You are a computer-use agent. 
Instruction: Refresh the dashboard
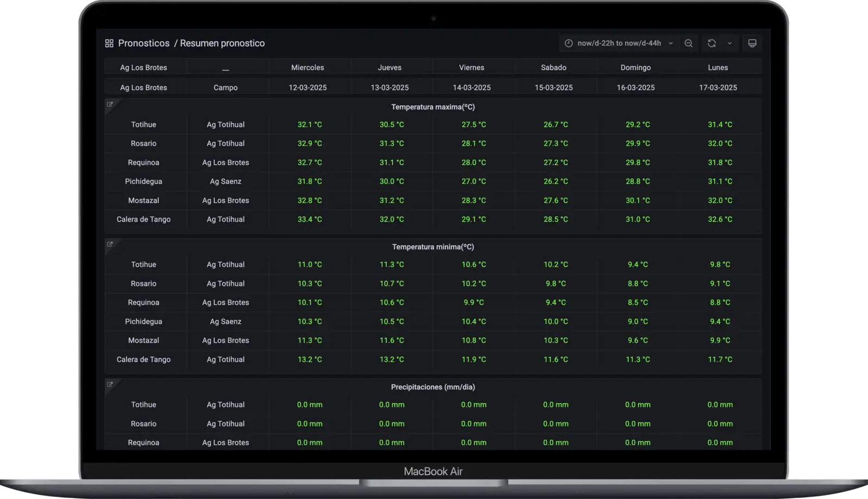coord(712,43)
